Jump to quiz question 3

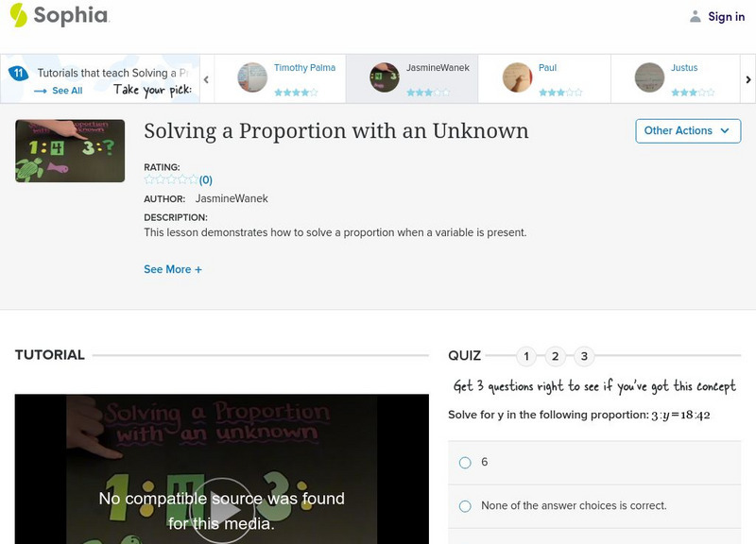click(584, 356)
